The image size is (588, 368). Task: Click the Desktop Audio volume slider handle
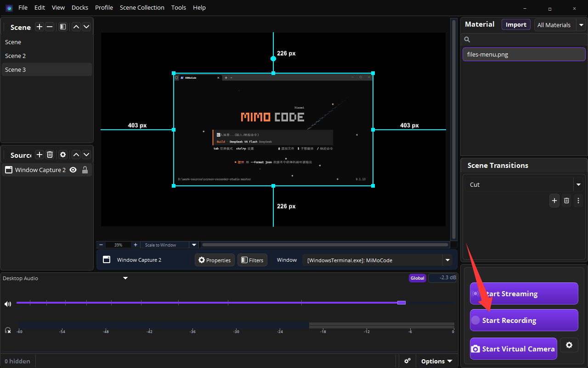coord(401,302)
